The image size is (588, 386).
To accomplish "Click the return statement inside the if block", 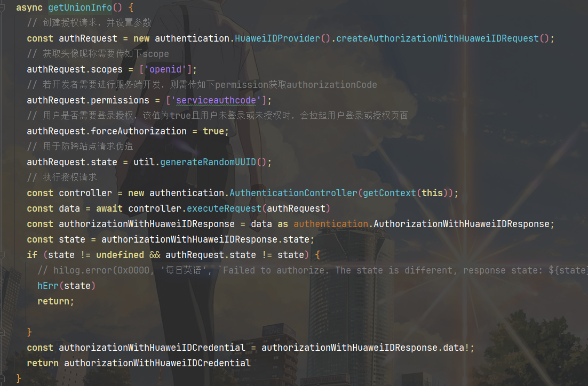I will 53,301.
